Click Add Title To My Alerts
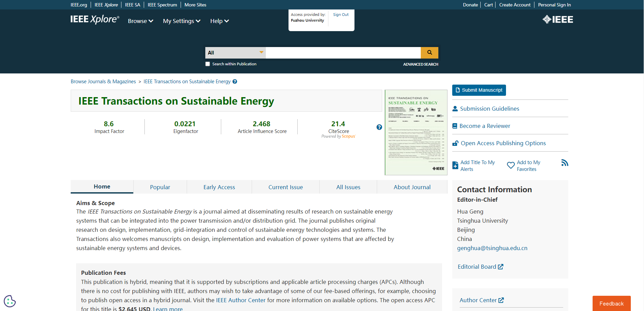 (x=474, y=166)
